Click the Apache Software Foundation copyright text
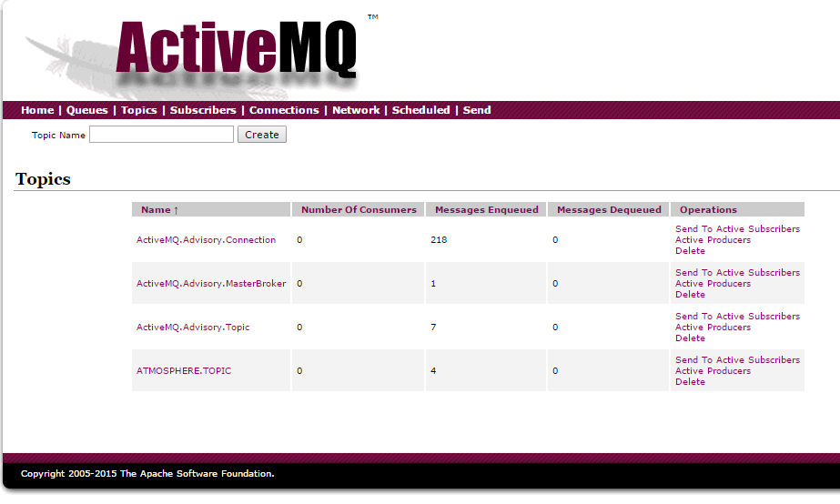 147,473
